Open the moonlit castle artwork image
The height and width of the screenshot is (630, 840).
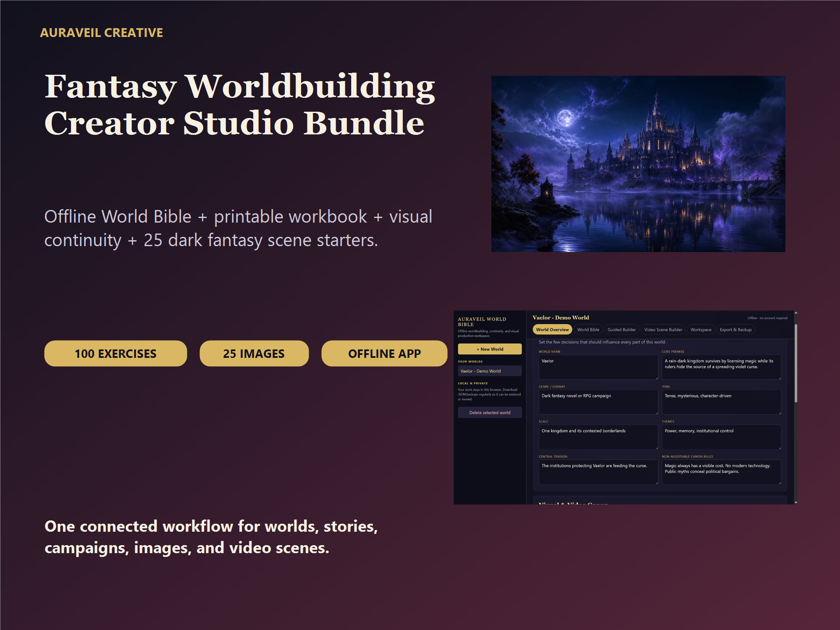pyautogui.click(x=638, y=164)
